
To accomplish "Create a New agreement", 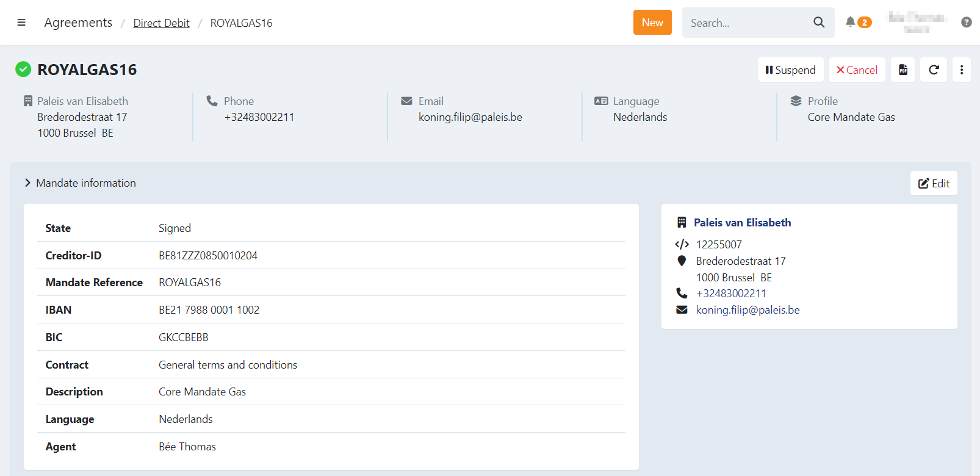I will [x=652, y=23].
